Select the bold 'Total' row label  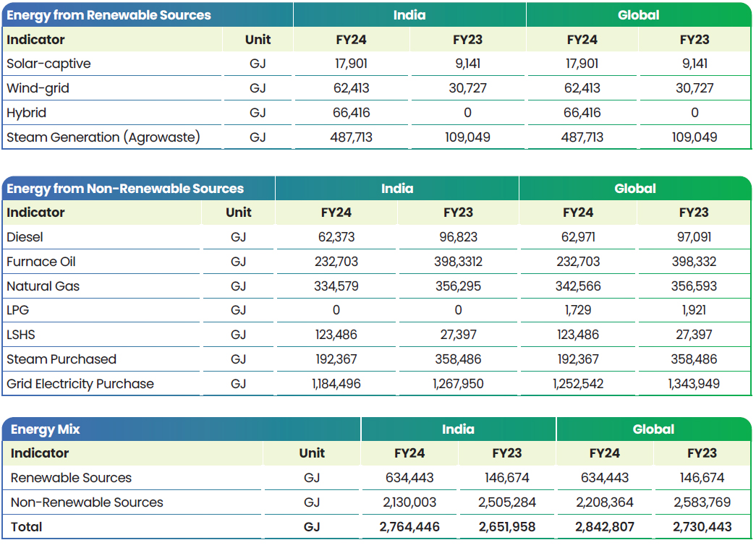27,526
